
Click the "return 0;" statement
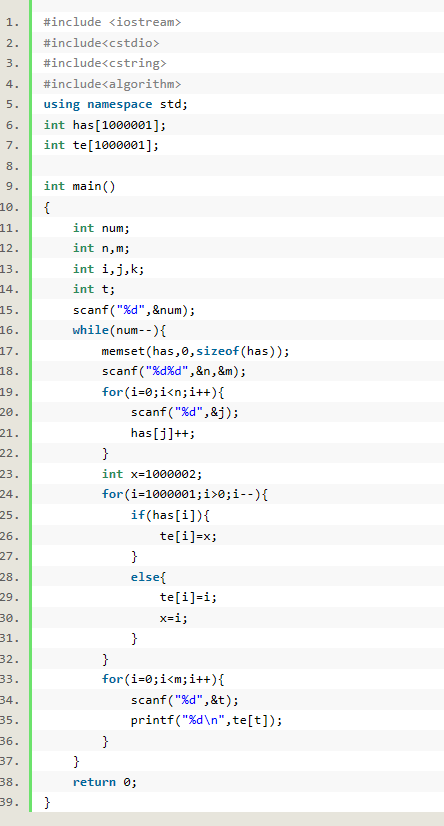105,782
